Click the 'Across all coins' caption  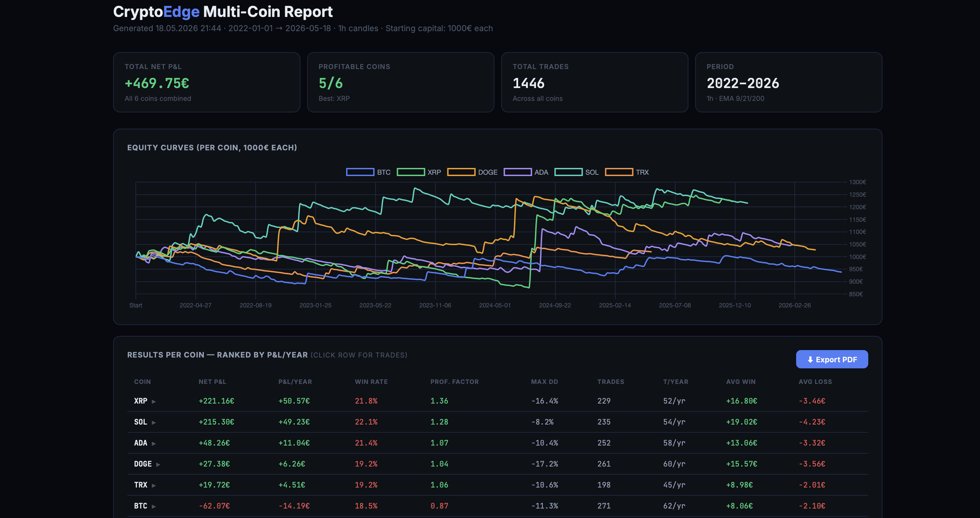537,98
